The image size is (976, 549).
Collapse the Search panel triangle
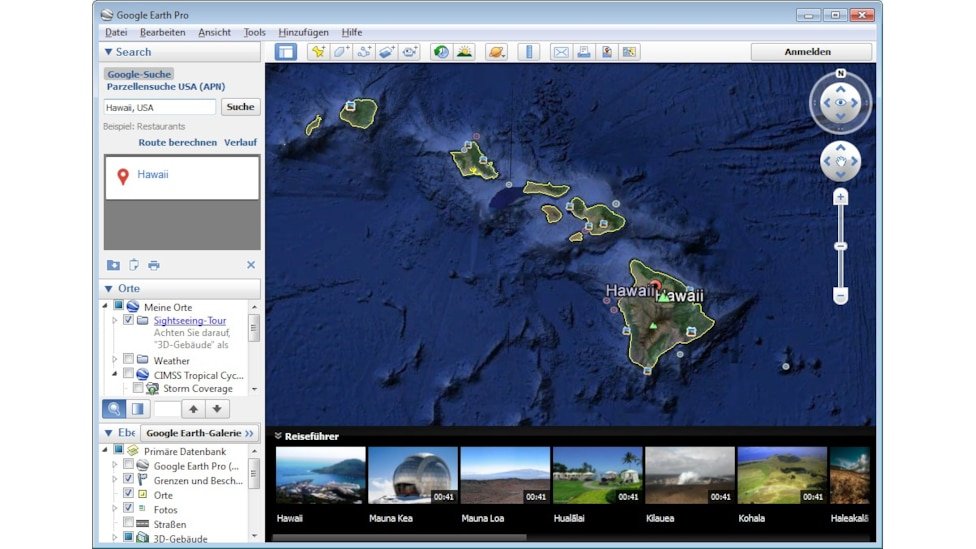pyautogui.click(x=108, y=52)
